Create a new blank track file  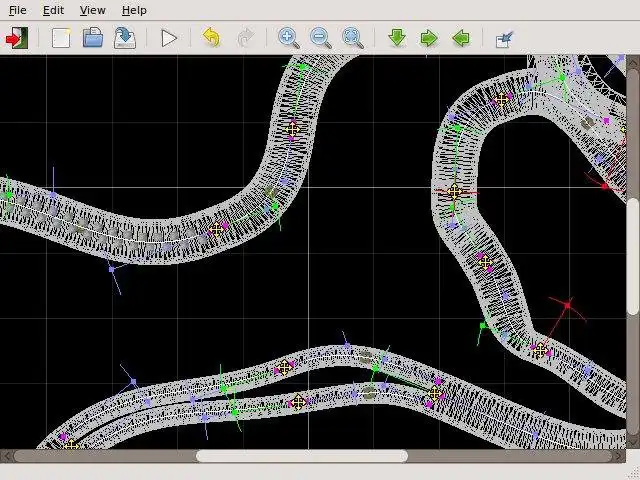[61, 38]
